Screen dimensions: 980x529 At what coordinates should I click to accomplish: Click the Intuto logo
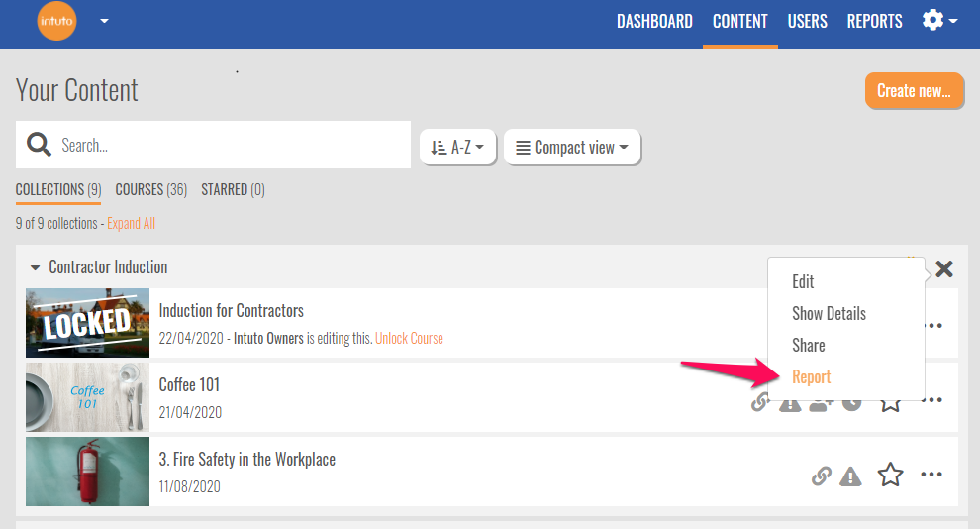click(56, 21)
